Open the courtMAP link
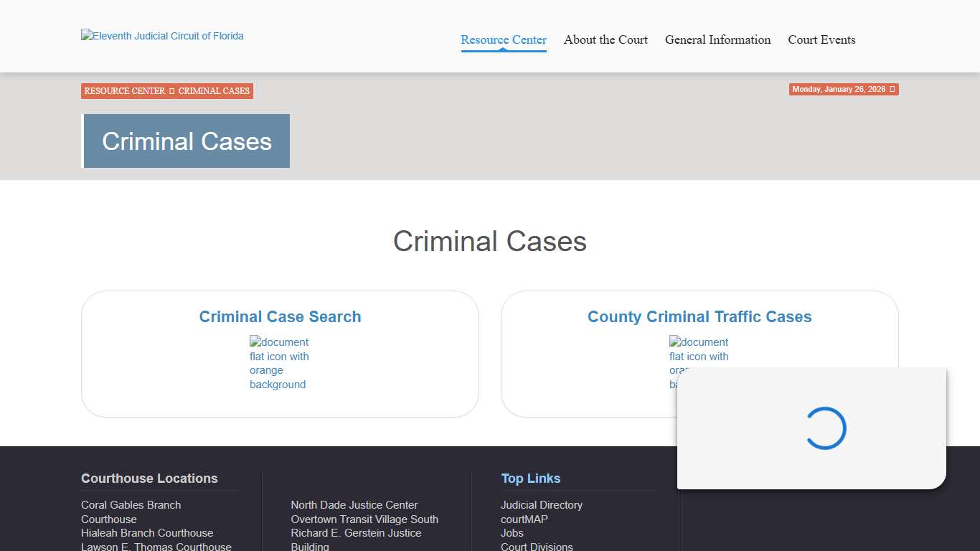 (524, 519)
